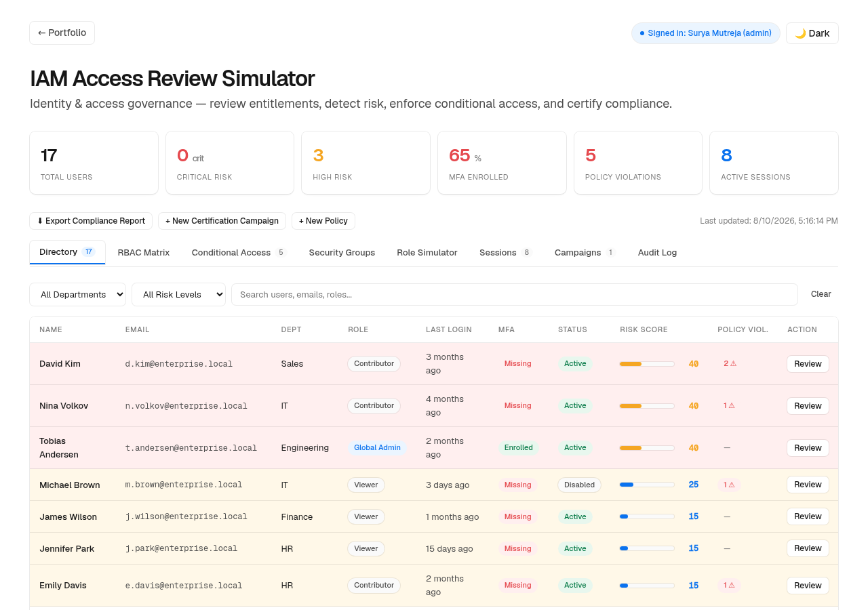Click the MFA Enrolled card
Viewport: 868px width, 610px height.
tap(502, 163)
